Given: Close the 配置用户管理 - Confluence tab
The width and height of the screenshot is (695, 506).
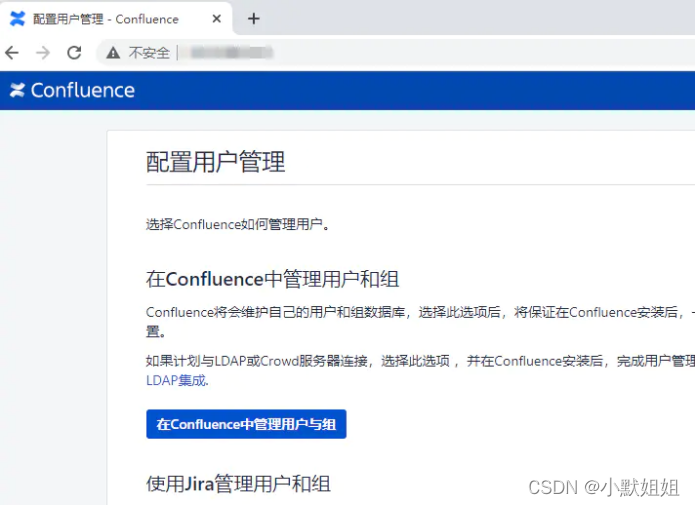Looking at the screenshot, I should click(216, 19).
